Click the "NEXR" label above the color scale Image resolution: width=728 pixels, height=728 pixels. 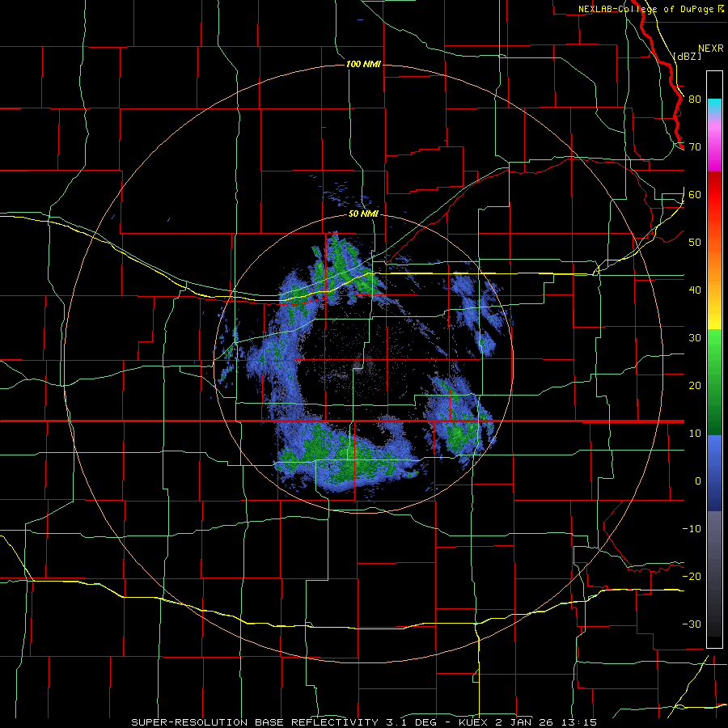pos(711,48)
